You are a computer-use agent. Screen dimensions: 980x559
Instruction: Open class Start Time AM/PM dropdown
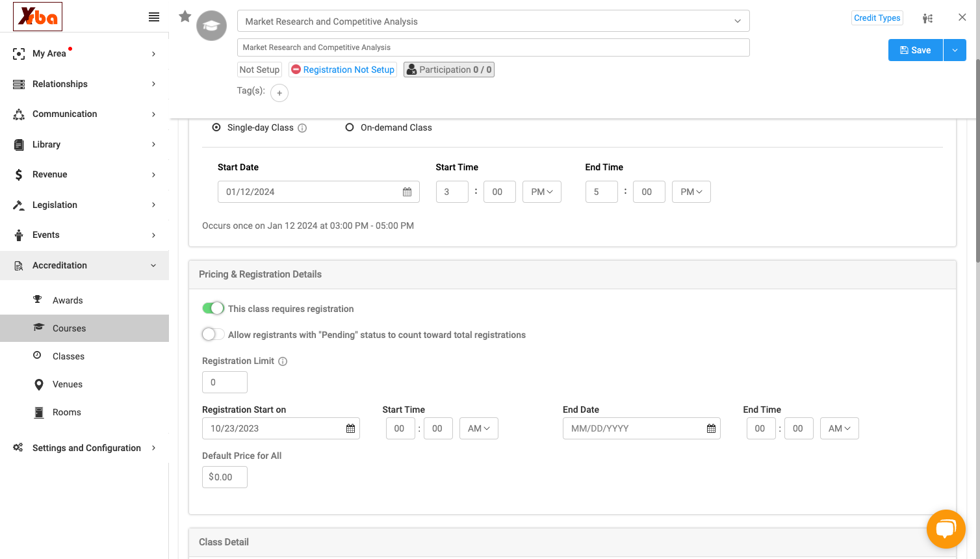pyautogui.click(x=542, y=192)
